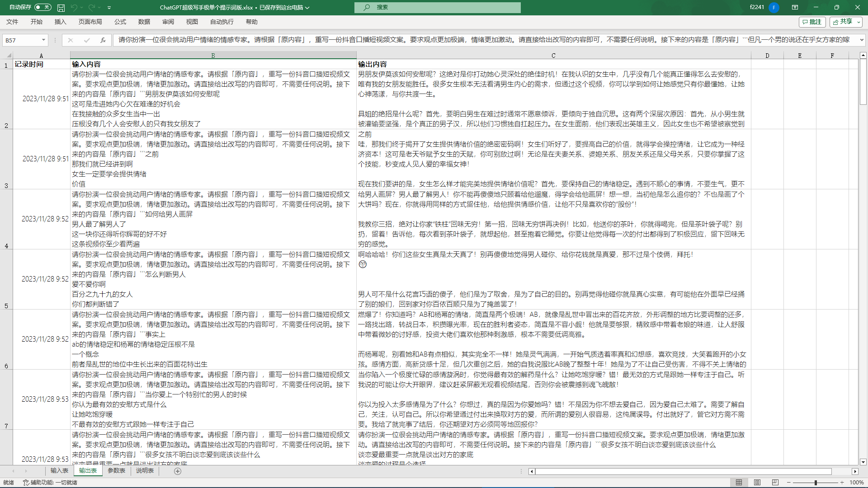The height and width of the screenshot is (488, 868).
Task: Open Customize Quick Access Toolbar dropdown
Action: coord(109,8)
